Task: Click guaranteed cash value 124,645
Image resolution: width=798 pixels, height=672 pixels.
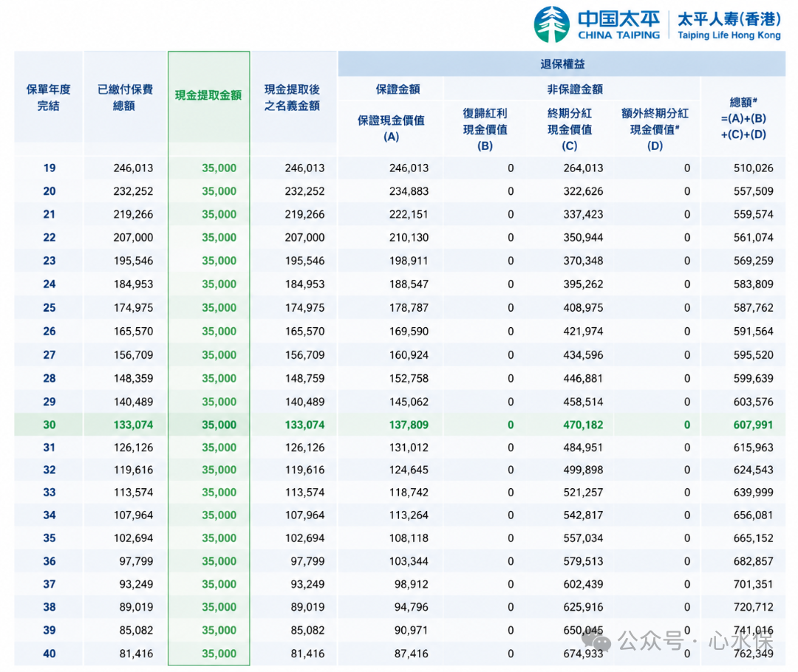Action: point(409,470)
